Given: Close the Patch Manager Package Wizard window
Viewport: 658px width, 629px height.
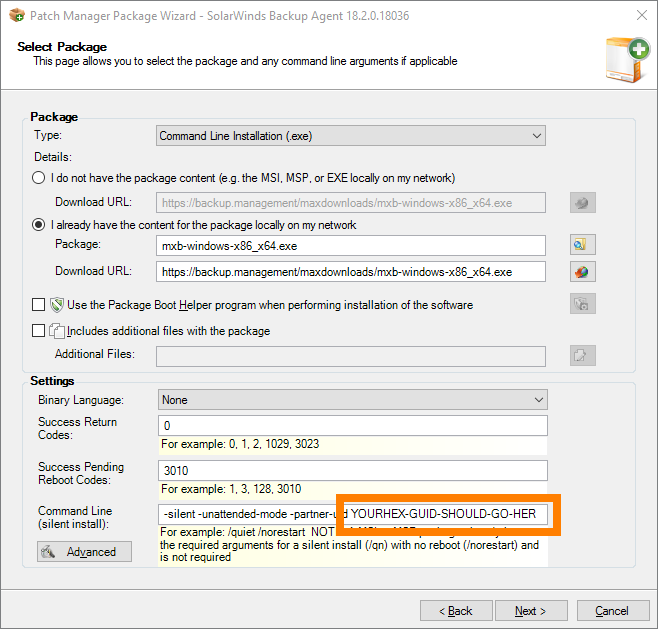Looking at the screenshot, I should tap(642, 15).
